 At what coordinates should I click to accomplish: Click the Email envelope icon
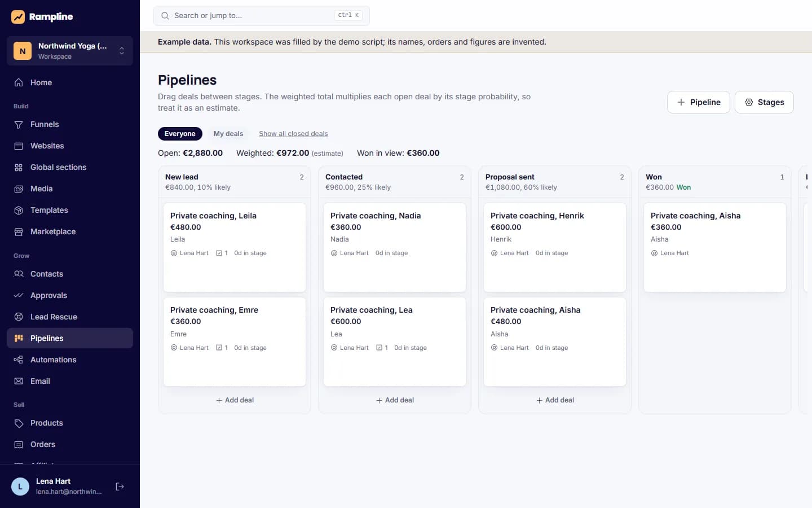click(19, 381)
